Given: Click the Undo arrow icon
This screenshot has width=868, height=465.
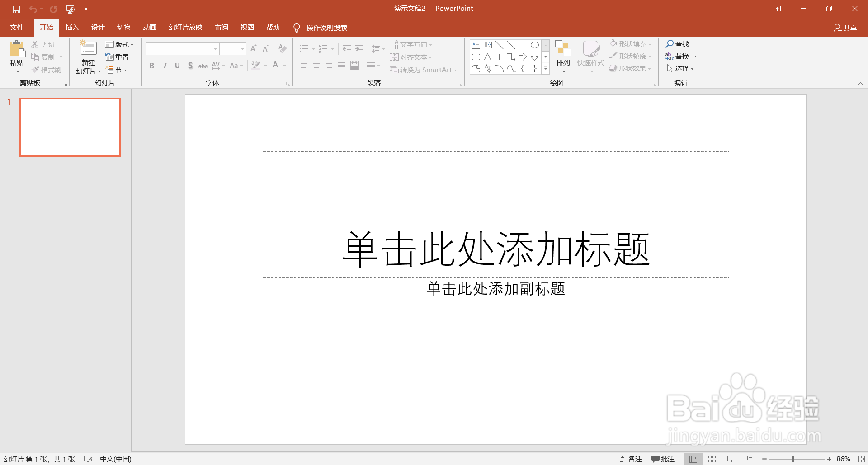Looking at the screenshot, I should coord(33,9).
